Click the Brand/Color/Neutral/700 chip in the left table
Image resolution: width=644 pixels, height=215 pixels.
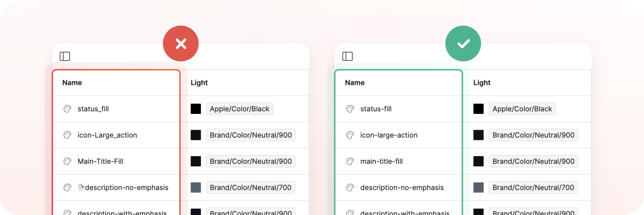pyautogui.click(x=251, y=188)
